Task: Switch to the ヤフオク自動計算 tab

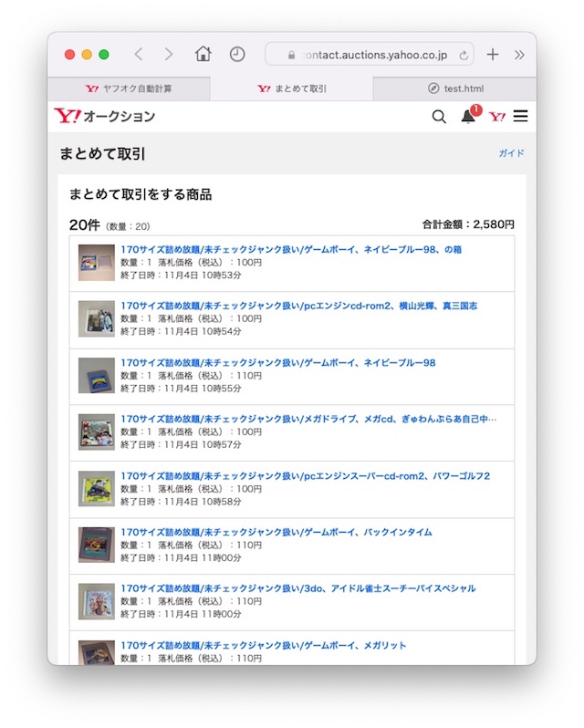Action: (129, 89)
